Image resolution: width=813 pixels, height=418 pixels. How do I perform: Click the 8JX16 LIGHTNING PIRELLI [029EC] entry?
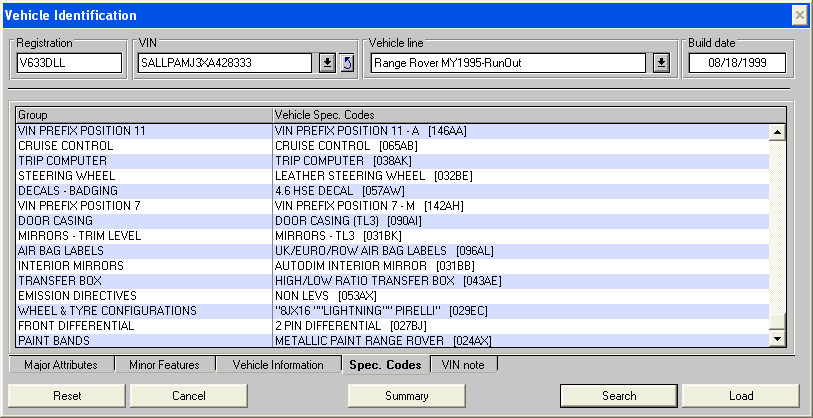pos(381,311)
